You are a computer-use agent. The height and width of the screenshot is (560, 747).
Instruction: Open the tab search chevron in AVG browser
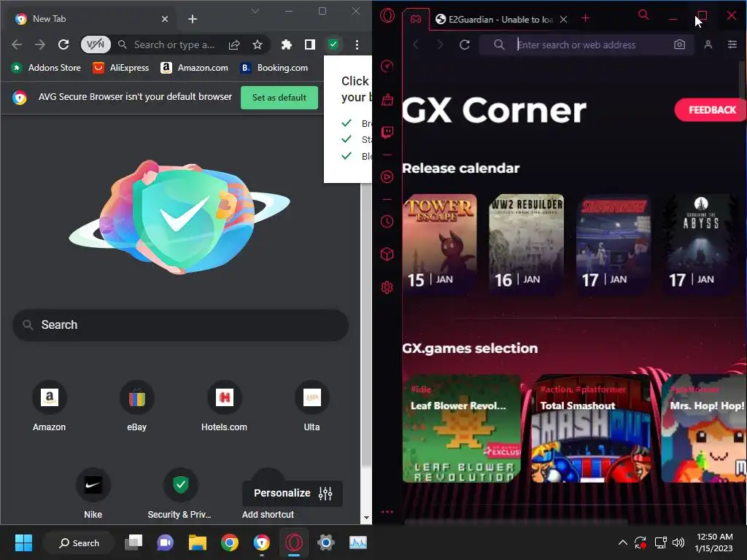pos(255,11)
